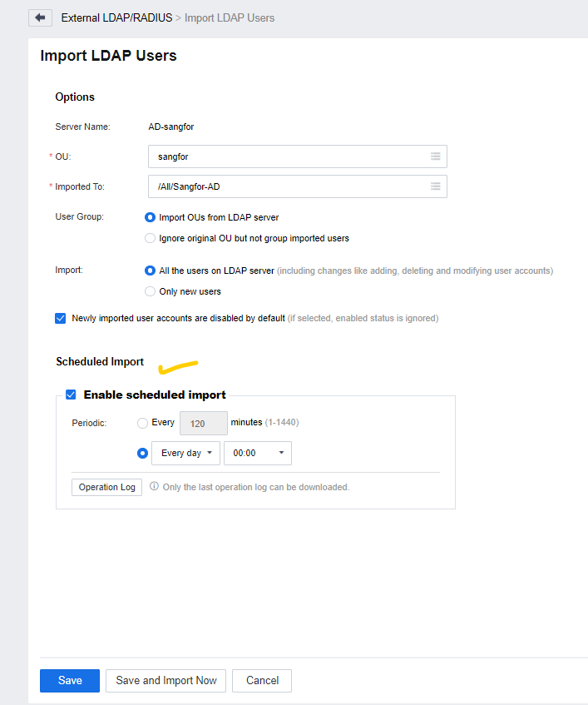This screenshot has width=588, height=705.
Task: Click Save and Import Now
Action: 166,681
